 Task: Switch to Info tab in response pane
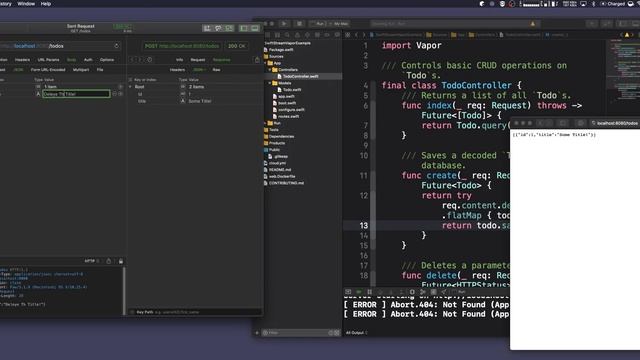[x=179, y=60]
